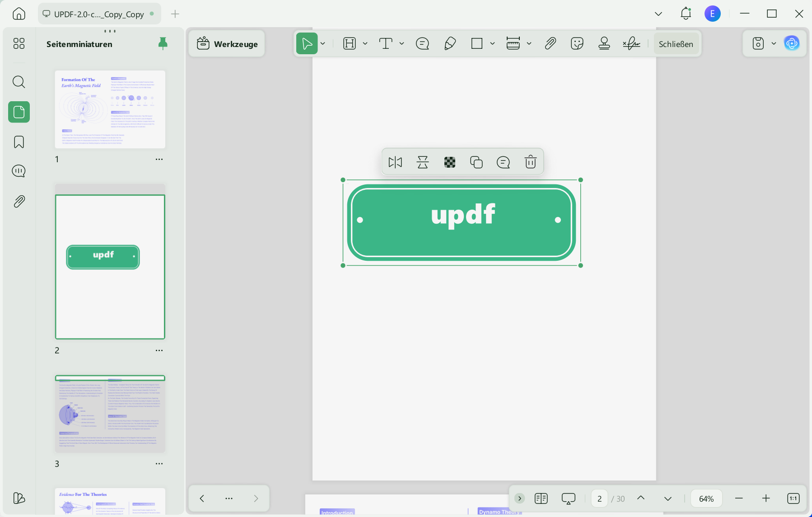The width and height of the screenshot is (812, 517).
Task: Delete the selected stamp
Action: click(x=531, y=162)
